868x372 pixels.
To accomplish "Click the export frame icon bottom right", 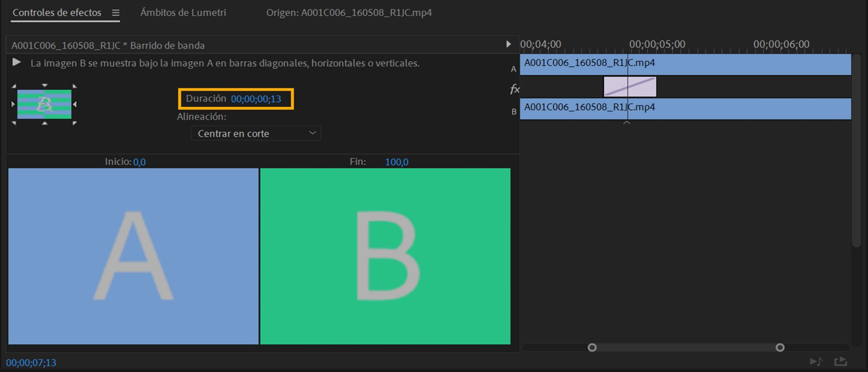I will pos(840,362).
